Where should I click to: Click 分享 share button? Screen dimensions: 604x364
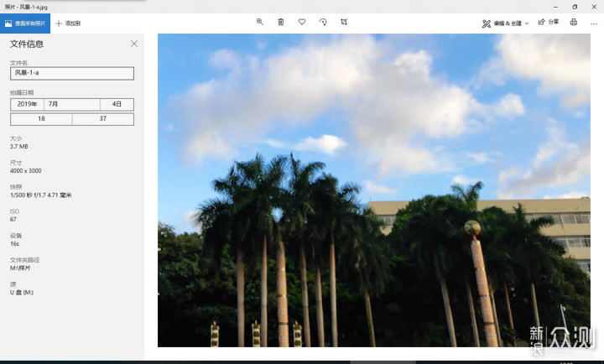click(x=549, y=23)
